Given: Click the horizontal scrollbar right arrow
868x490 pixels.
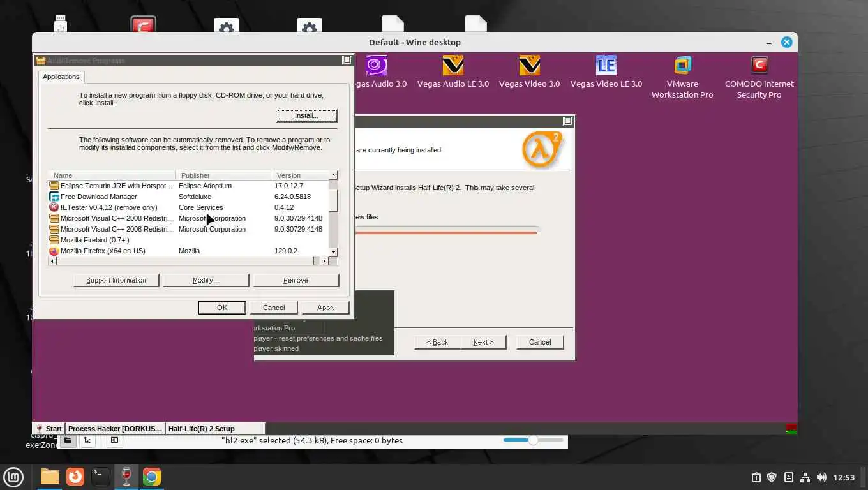Looking at the screenshot, I should tap(324, 261).
